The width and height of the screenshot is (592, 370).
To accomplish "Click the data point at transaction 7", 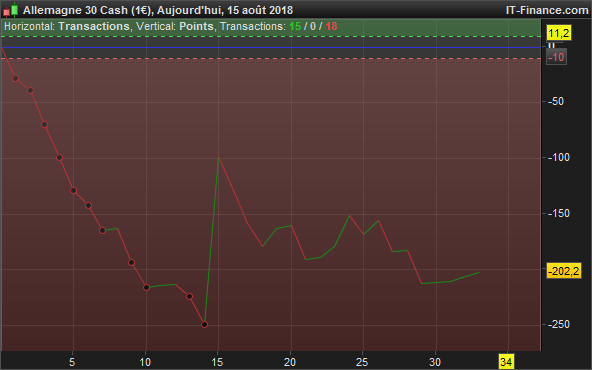I will pos(103,230).
